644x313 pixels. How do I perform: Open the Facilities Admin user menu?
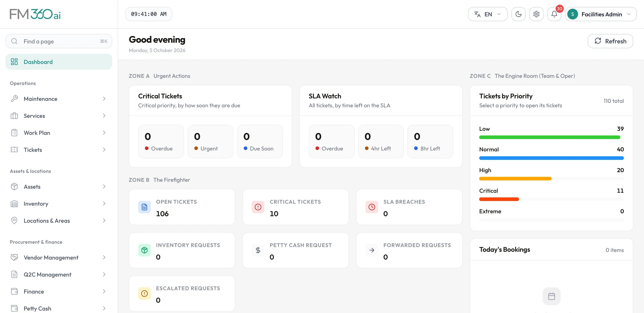[x=601, y=14]
